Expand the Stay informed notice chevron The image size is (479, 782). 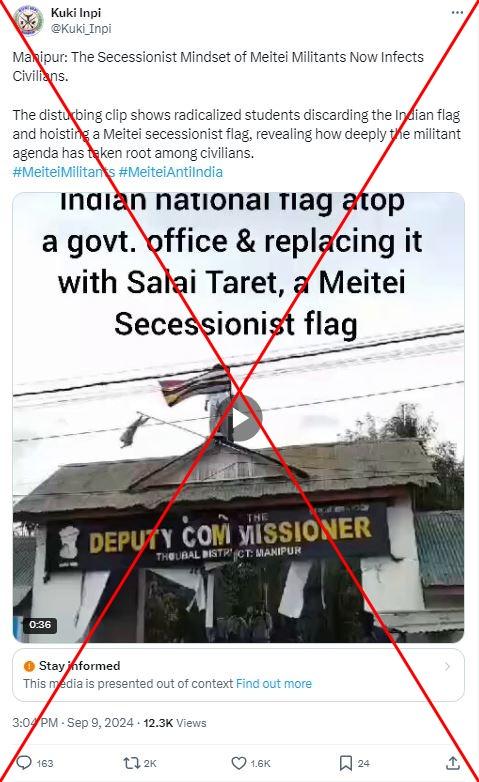coord(448,666)
